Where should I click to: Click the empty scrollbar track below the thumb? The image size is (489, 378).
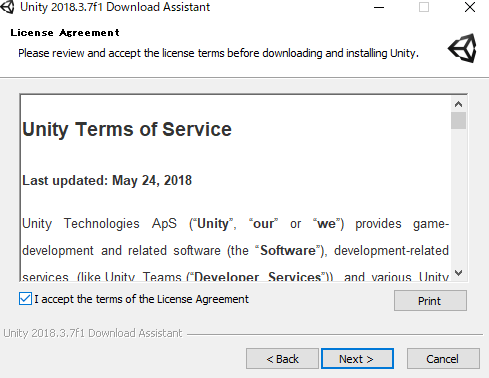point(458,197)
